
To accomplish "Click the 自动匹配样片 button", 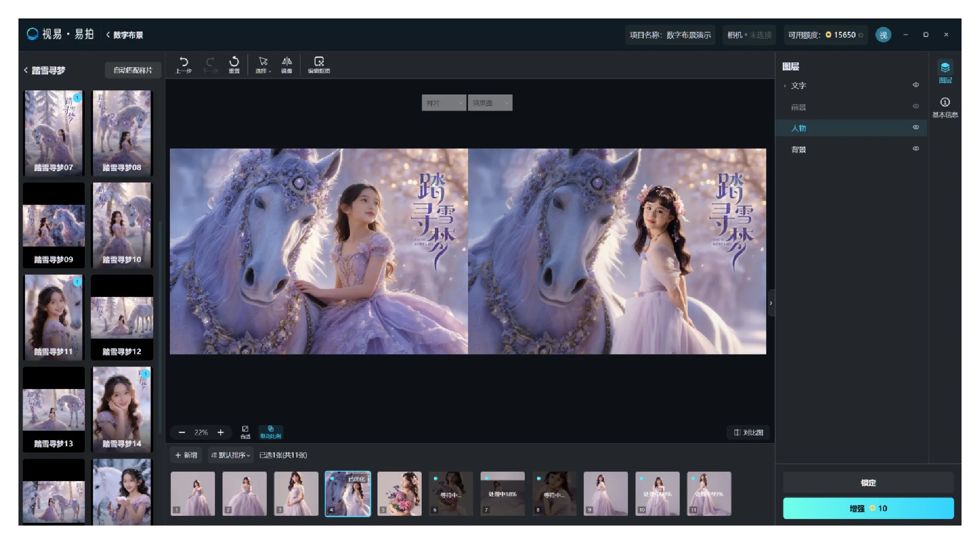I will [x=133, y=70].
